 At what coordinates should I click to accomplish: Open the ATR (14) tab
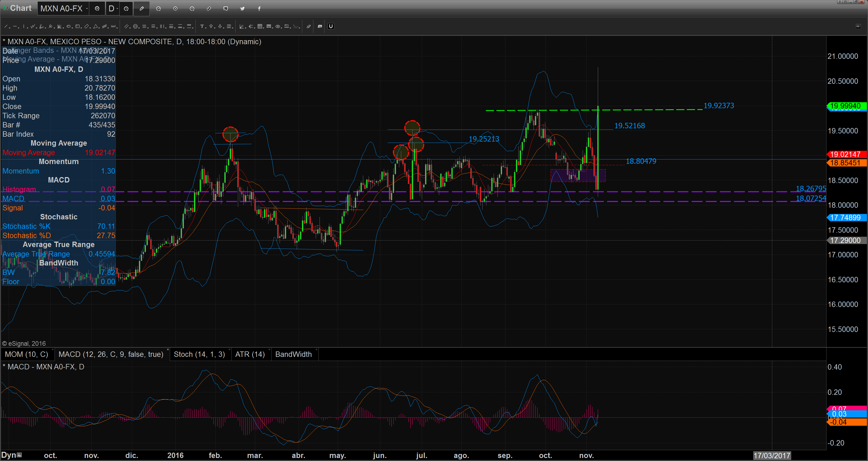[x=250, y=354]
